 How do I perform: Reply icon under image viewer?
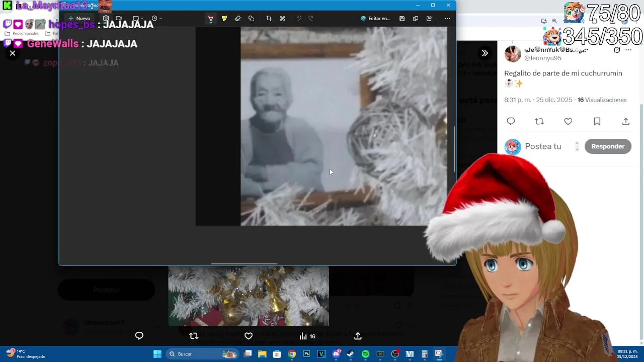(x=139, y=336)
